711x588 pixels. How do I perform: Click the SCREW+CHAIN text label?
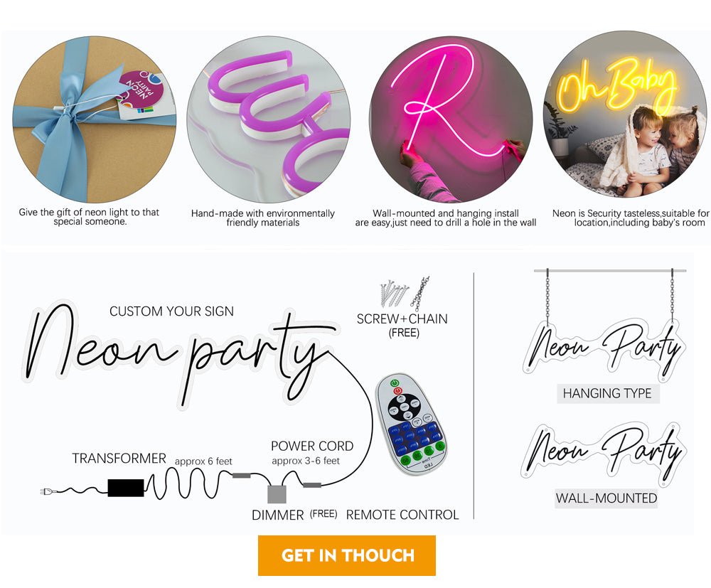[402, 319]
